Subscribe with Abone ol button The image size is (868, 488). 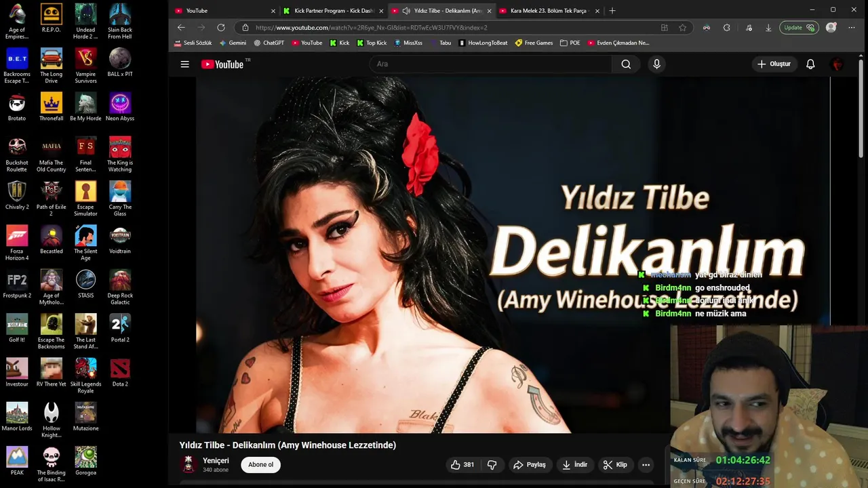point(260,464)
